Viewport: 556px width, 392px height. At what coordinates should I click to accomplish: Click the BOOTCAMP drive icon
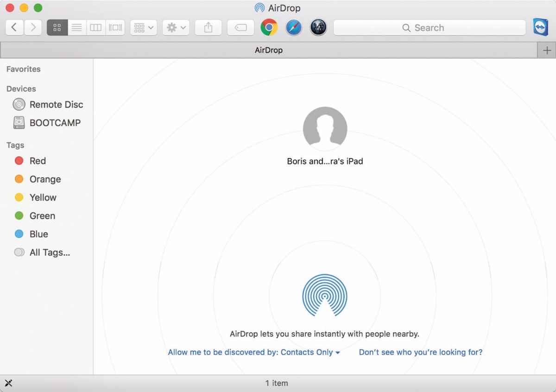(x=19, y=123)
